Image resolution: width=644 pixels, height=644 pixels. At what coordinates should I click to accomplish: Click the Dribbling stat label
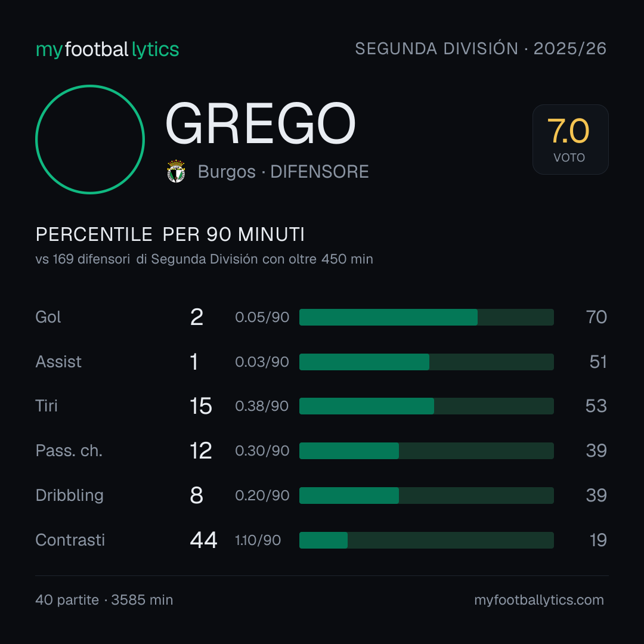[69, 496]
